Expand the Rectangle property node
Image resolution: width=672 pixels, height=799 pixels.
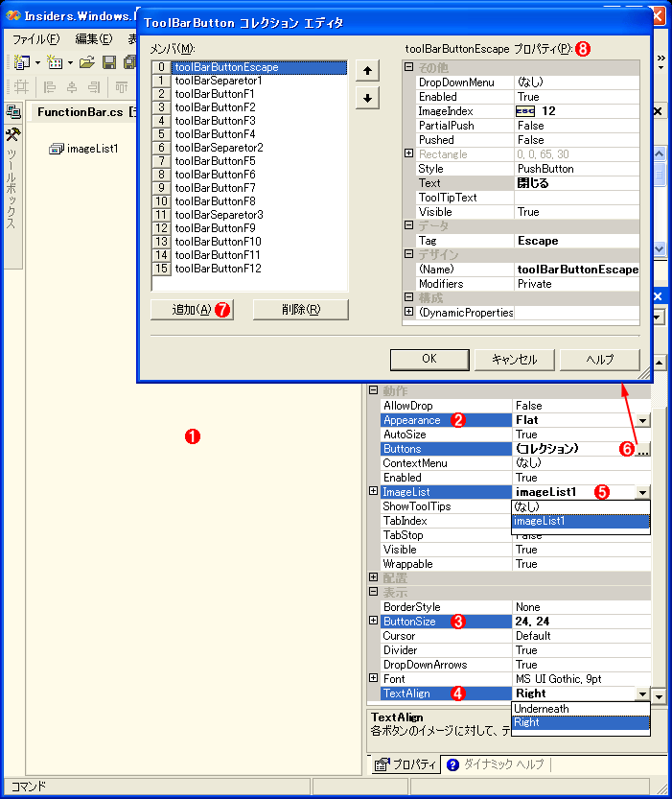coord(408,153)
